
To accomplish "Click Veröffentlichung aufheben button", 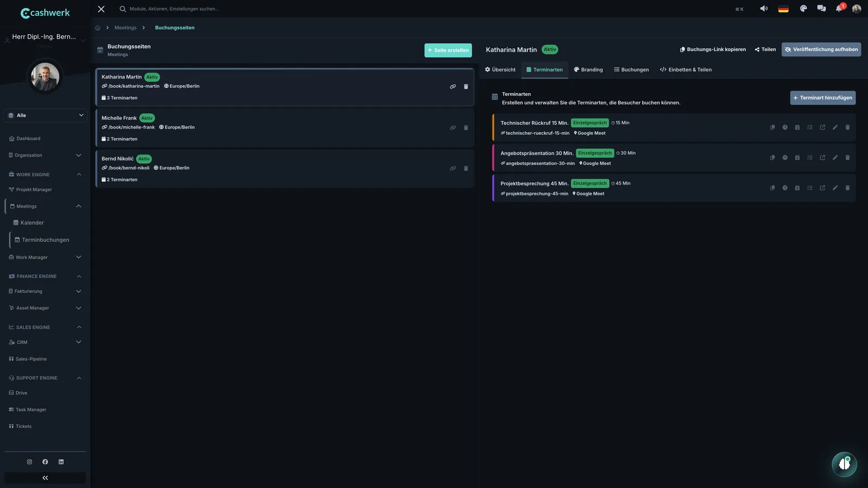I will (821, 50).
